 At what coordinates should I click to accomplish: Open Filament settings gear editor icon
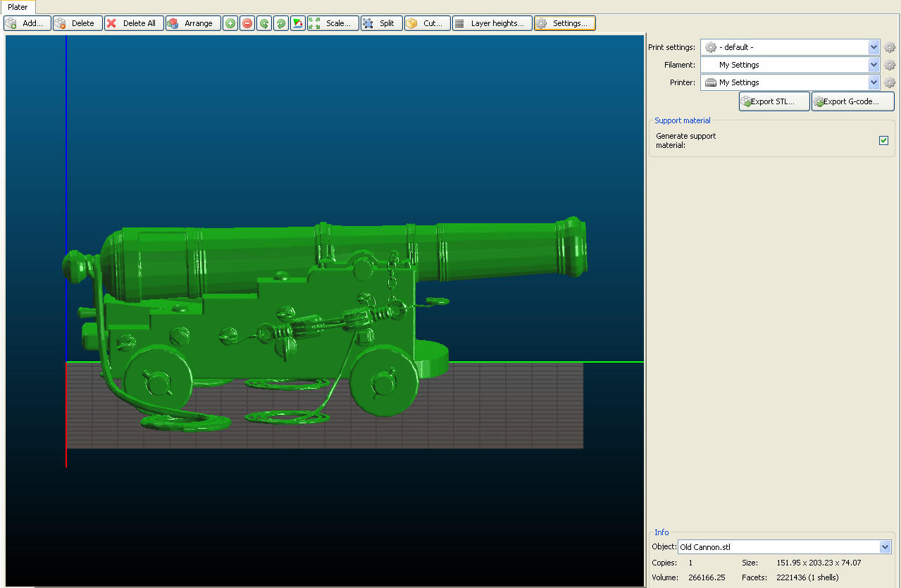pyautogui.click(x=890, y=65)
